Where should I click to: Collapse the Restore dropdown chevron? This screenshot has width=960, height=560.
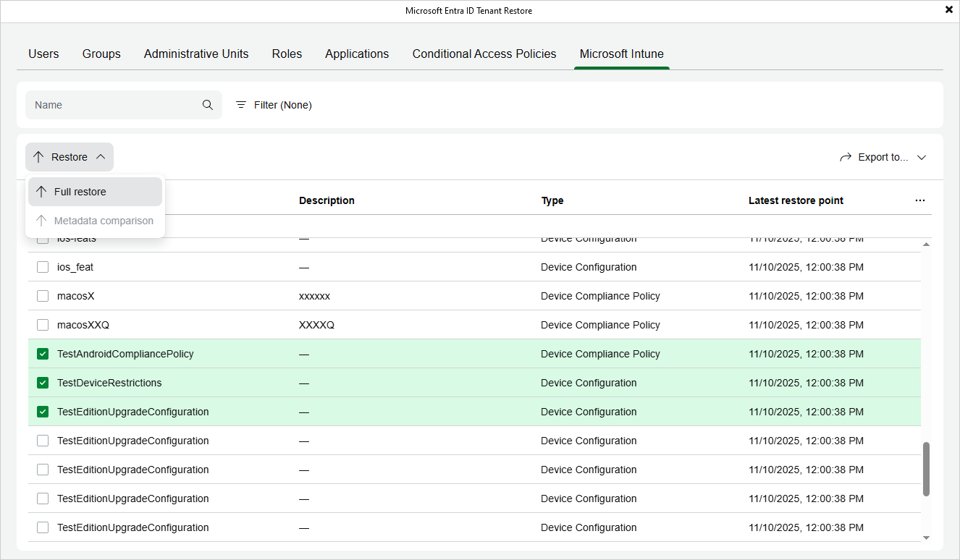click(x=101, y=157)
